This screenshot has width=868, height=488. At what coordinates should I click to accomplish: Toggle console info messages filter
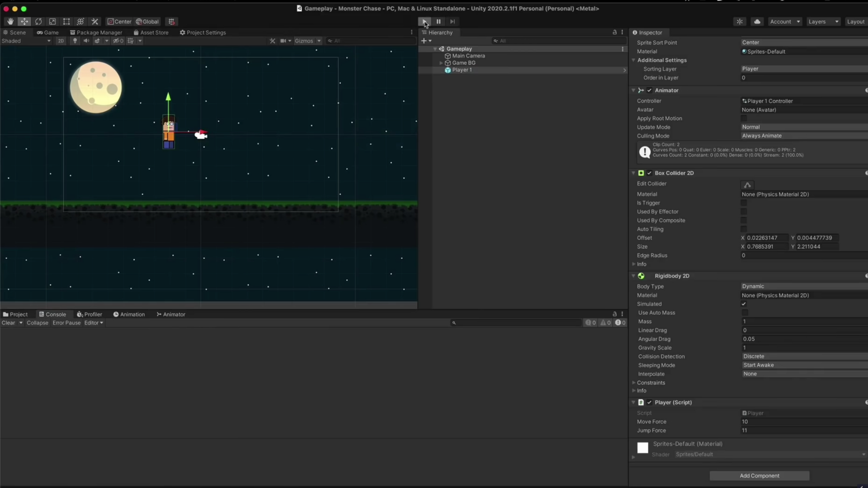(x=590, y=323)
